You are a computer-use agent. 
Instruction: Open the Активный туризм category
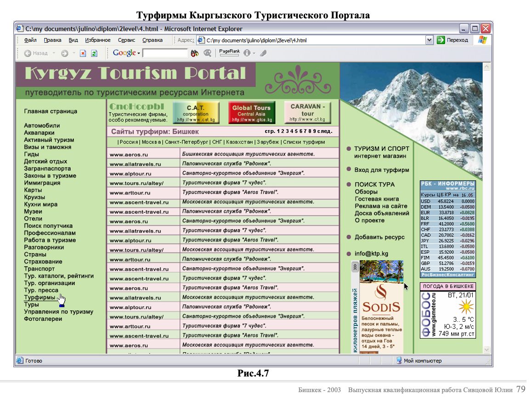49,140
